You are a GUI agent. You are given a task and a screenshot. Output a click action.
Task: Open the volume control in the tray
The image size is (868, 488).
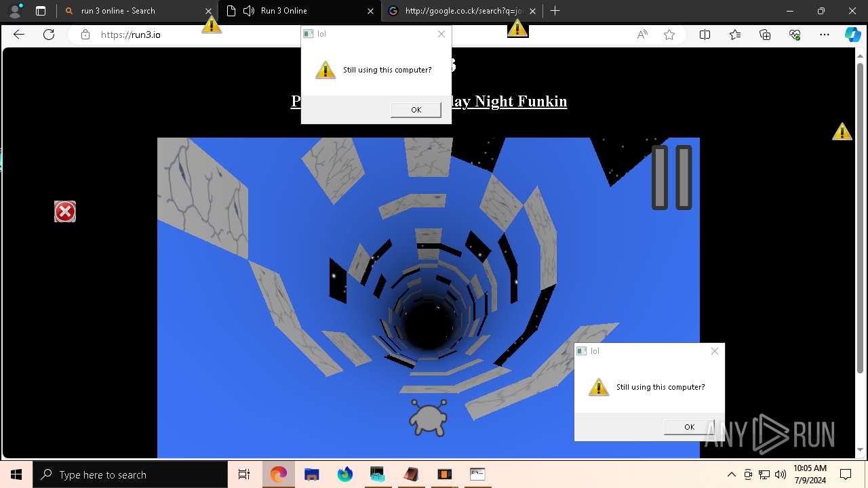click(x=781, y=474)
